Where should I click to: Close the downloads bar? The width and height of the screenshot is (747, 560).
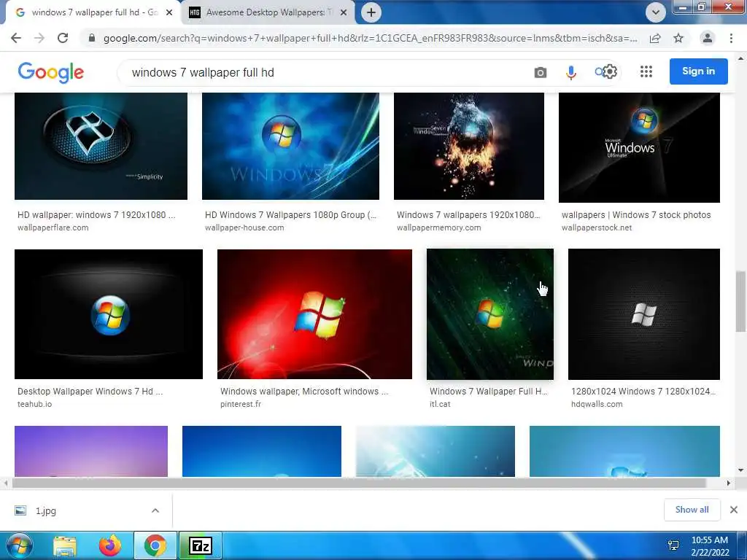pyautogui.click(x=734, y=510)
